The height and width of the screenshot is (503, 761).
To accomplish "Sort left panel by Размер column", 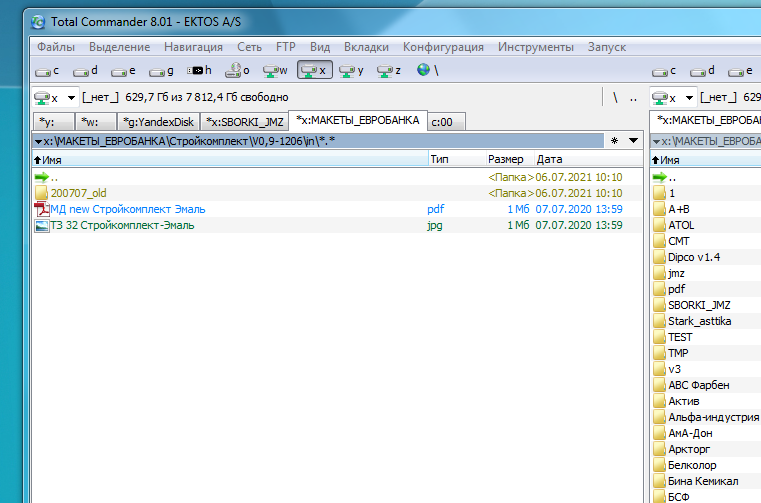I will coord(510,159).
